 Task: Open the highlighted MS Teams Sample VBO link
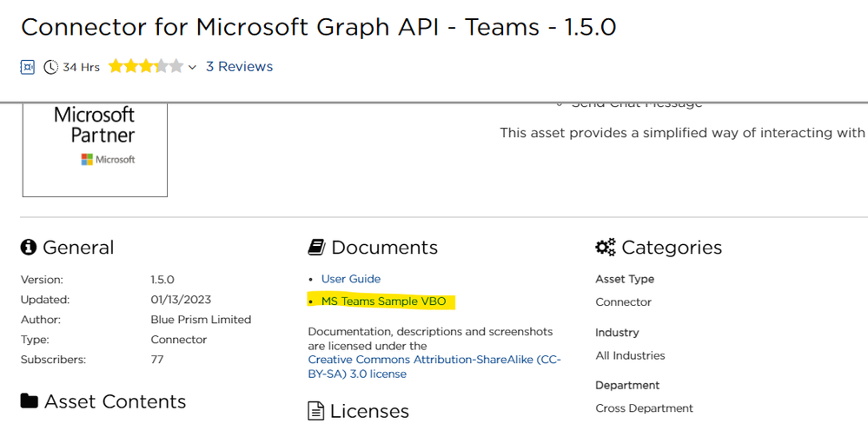tap(383, 301)
